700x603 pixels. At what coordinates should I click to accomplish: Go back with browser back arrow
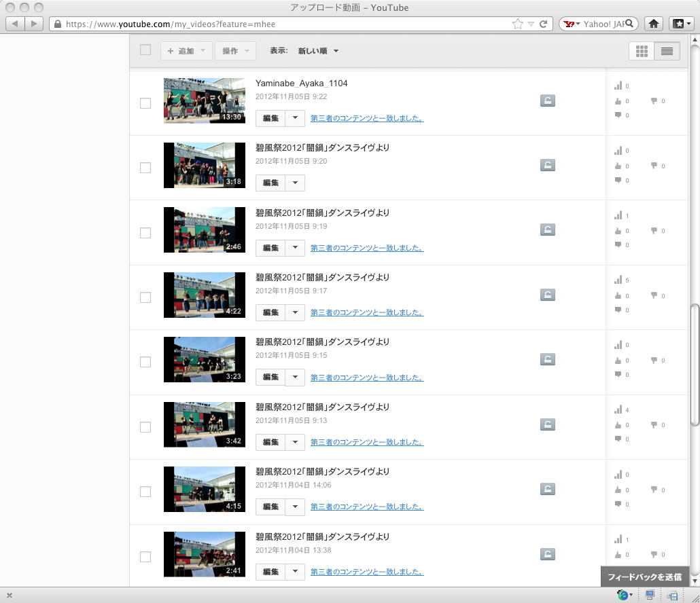point(15,24)
